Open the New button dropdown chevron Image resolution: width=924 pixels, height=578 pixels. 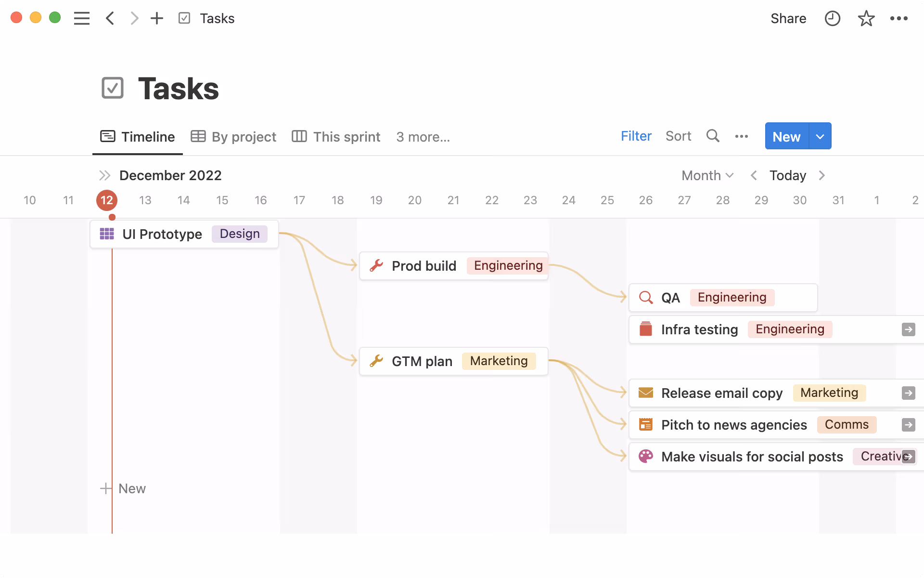tap(820, 136)
